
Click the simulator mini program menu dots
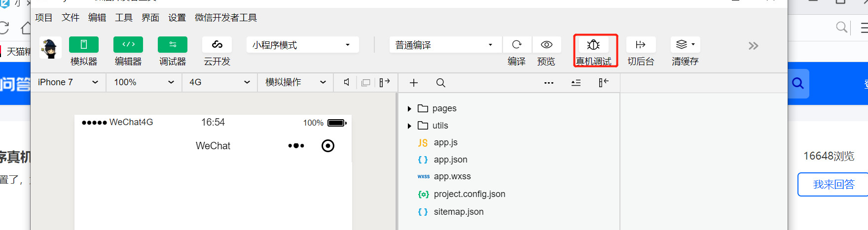coord(296,146)
